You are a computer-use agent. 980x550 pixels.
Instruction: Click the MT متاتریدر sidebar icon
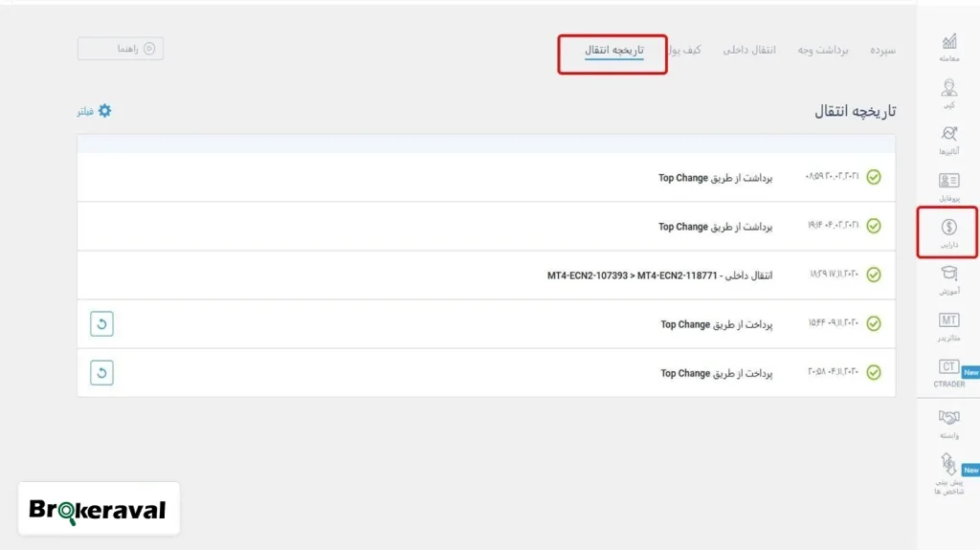tap(948, 325)
